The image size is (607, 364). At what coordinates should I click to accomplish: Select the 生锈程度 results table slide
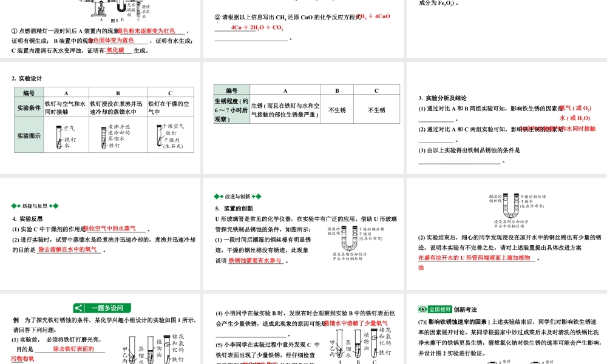pos(303,118)
